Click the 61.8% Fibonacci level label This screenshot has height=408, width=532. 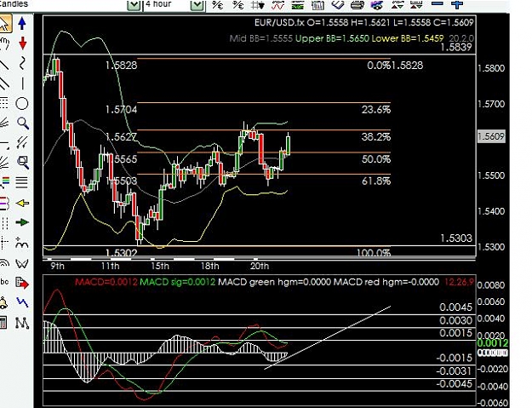(376, 181)
